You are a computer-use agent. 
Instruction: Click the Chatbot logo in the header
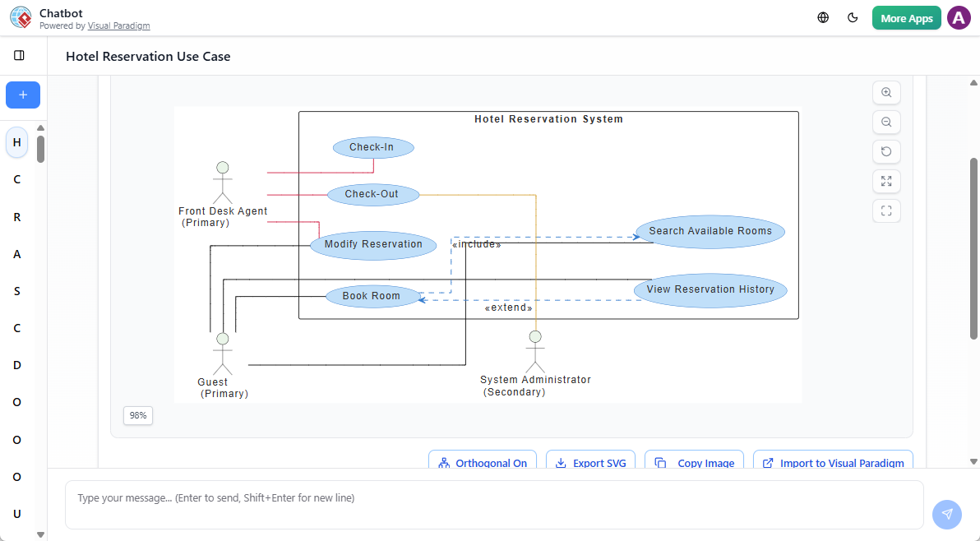pos(21,17)
